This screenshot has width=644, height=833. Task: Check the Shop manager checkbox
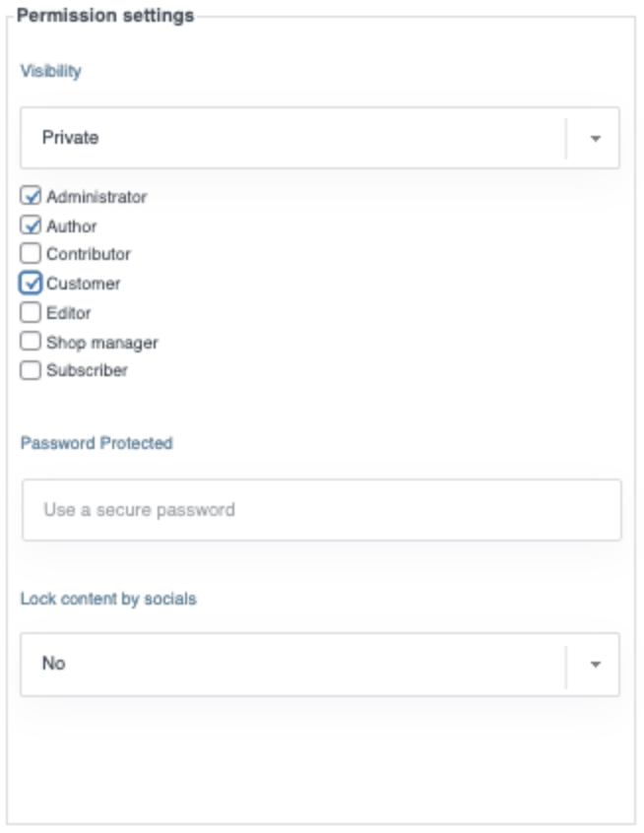31,343
